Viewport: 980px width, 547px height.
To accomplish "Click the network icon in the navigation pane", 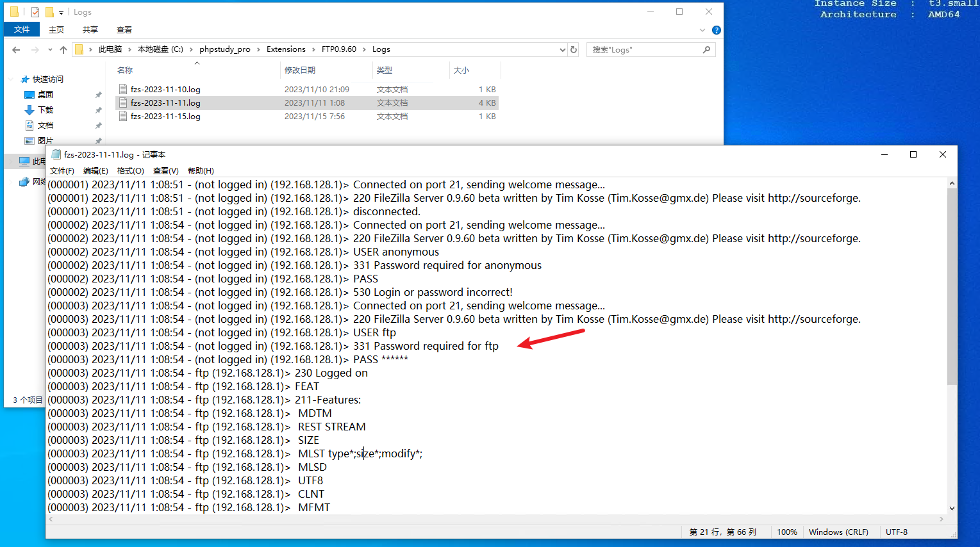I will point(24,182).
